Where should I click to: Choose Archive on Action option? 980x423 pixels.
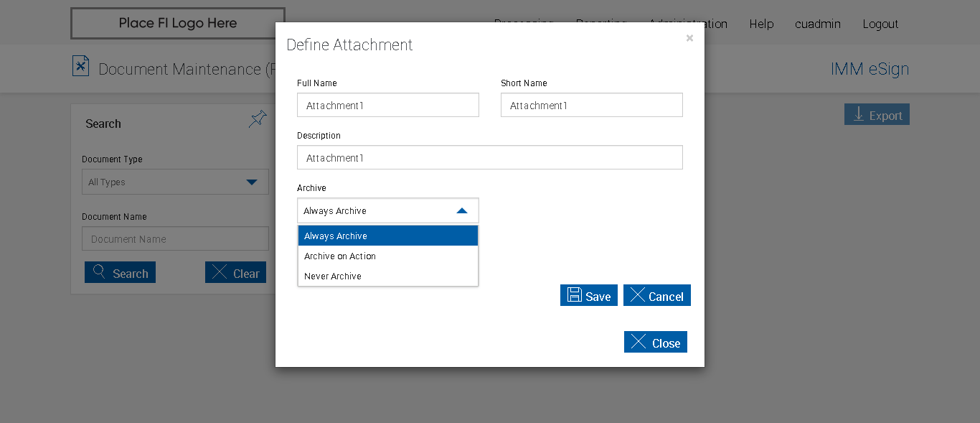(x=387, y=256)
